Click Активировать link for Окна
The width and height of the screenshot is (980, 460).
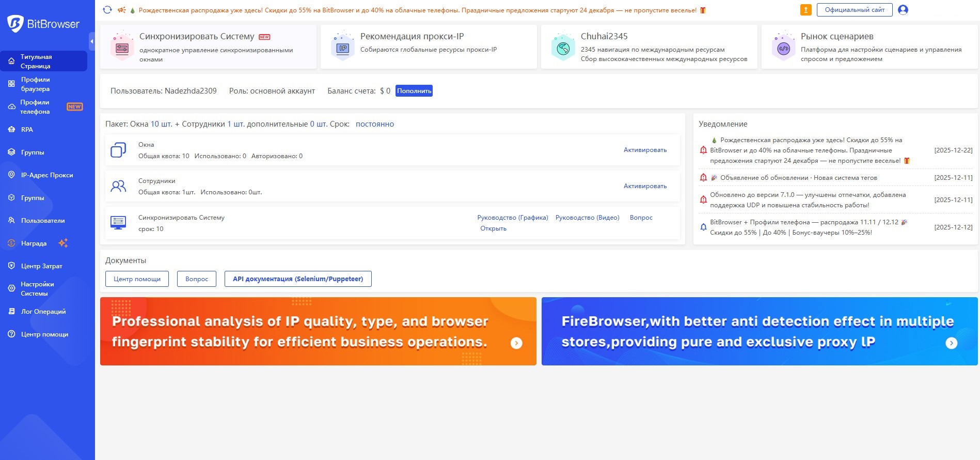645,150
